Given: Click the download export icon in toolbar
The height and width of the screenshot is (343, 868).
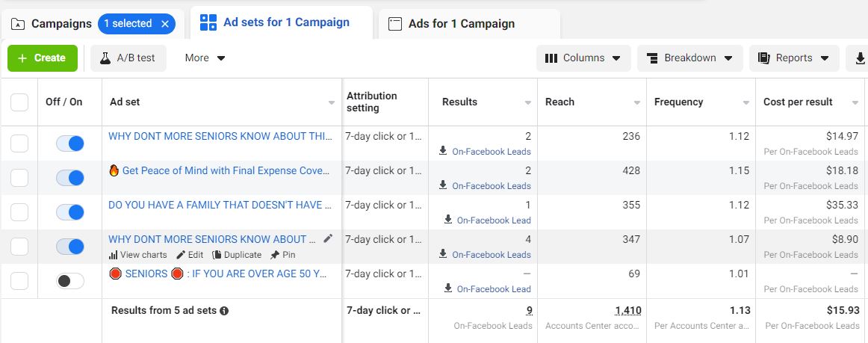Looking at the screenshot, I should [x=860, y=58].
